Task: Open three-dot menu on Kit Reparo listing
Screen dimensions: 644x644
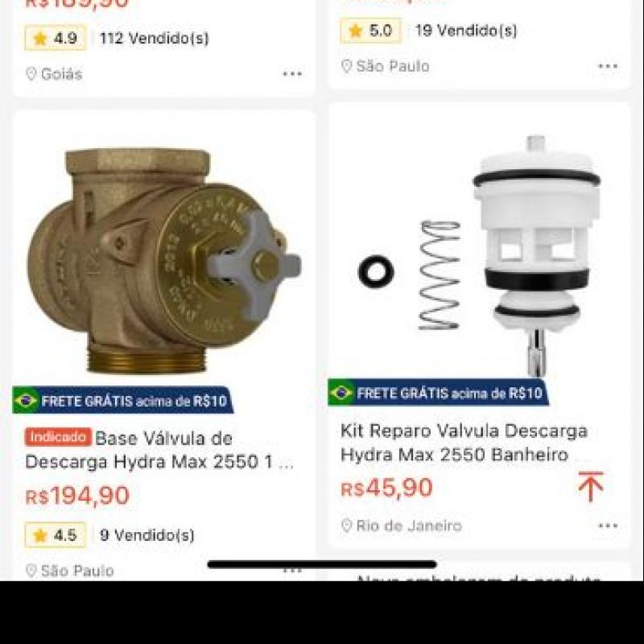Action: coord(608,526)
